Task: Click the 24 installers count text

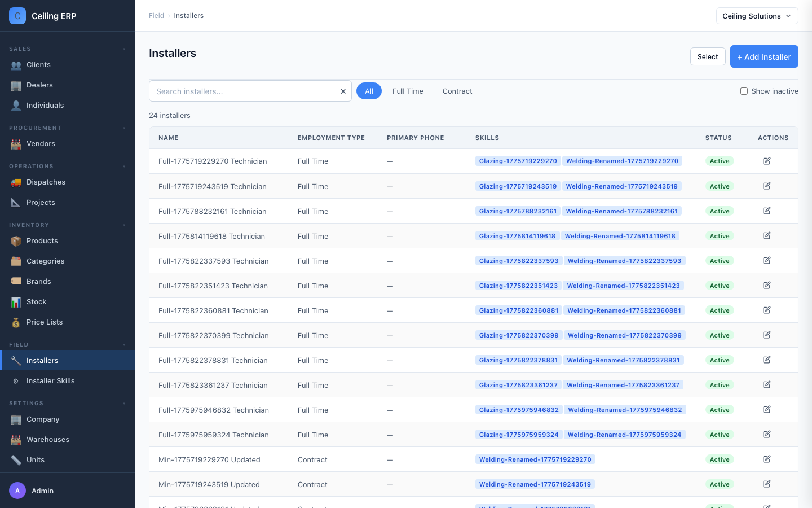Action: 170,116
